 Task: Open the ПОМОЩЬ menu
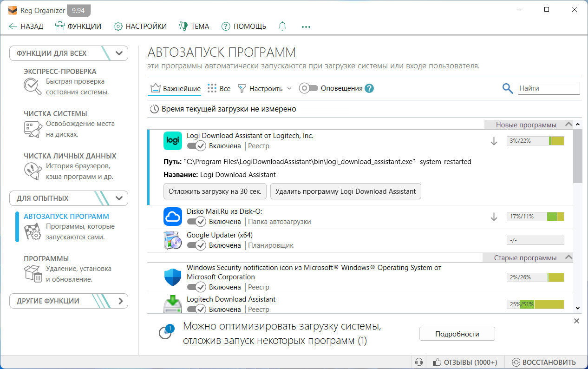tap(244, 26)
